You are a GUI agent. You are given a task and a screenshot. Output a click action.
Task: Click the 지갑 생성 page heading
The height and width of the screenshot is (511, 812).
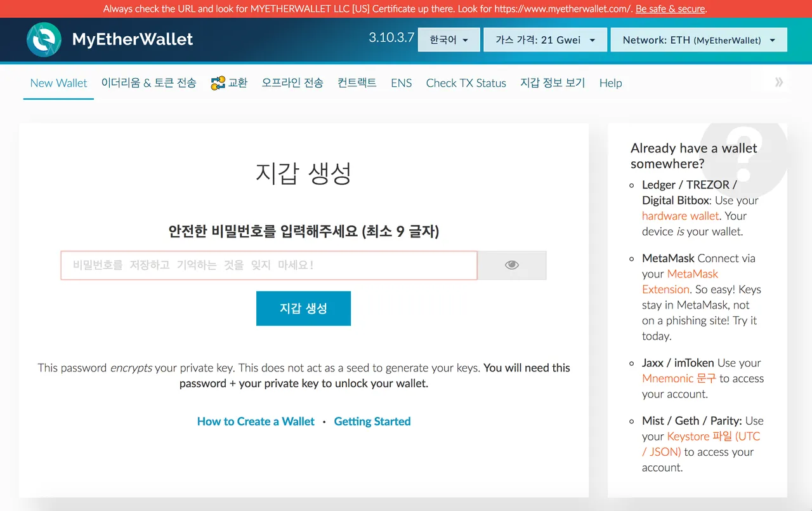tap(303, 173)
